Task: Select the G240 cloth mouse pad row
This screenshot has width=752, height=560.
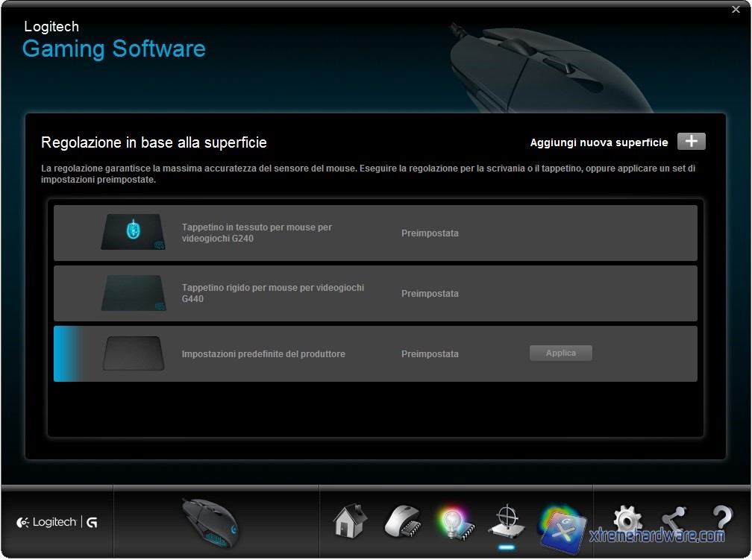Action: pos(375,233)
